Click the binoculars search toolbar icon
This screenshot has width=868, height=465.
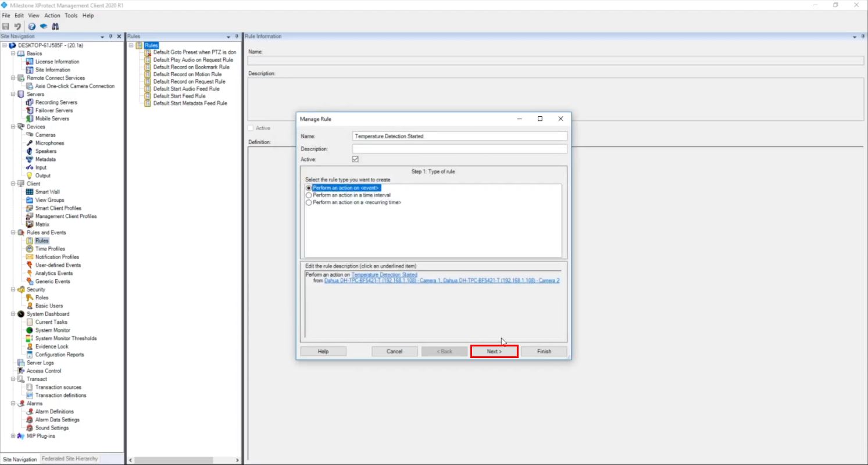(x=55, y=26)
